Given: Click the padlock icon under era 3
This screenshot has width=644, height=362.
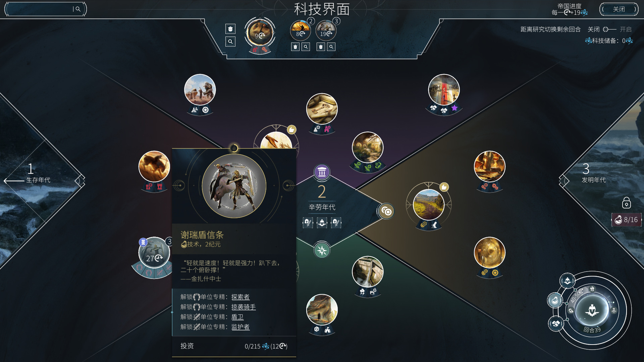Looking at the screenshot, I should click(626, 203).
